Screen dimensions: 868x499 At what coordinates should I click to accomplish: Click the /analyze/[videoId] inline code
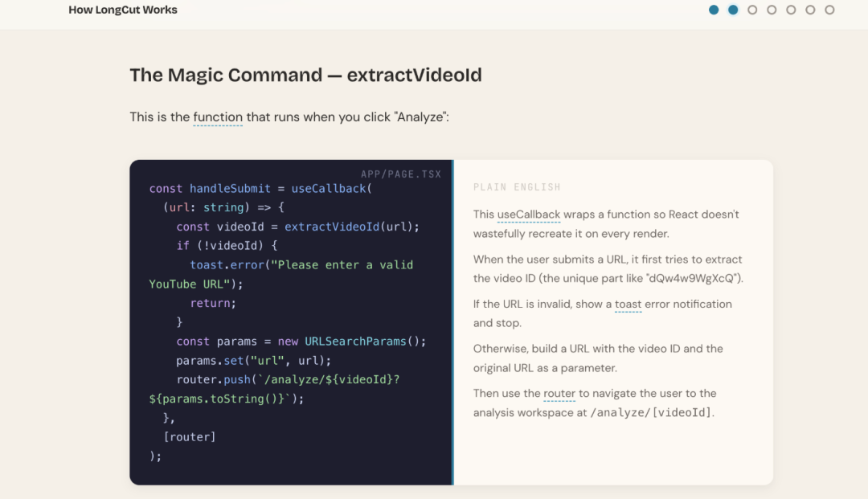point(650,413)
